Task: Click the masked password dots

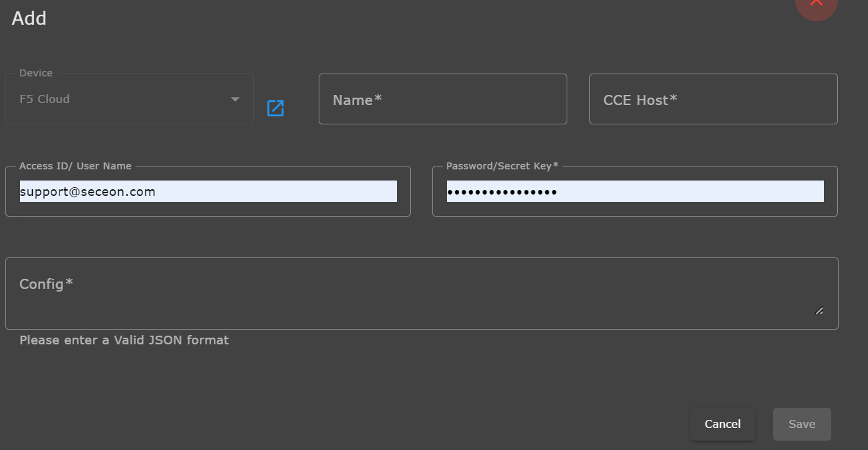Action: (x=502, y=192)
